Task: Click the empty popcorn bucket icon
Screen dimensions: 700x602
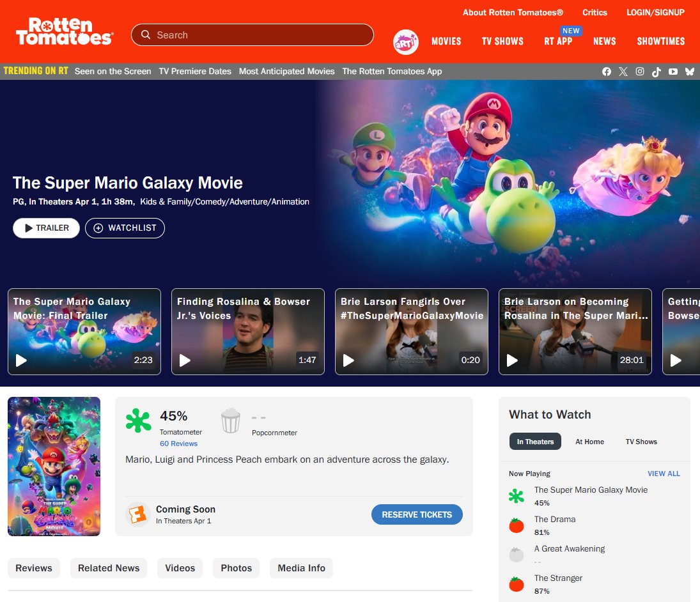Action: pyautogui.click(x=231, y=421)
